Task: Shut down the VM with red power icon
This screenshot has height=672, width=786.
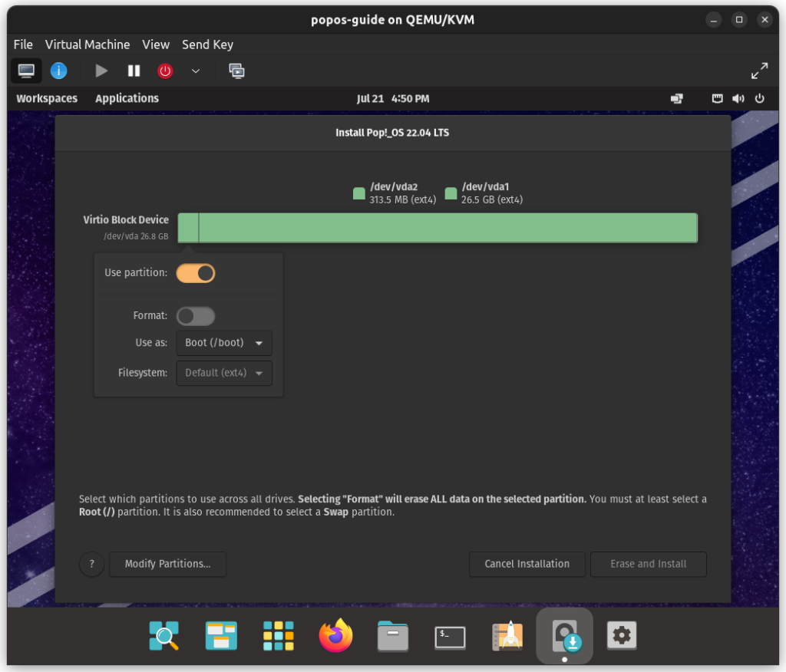Action: [165, 71]
